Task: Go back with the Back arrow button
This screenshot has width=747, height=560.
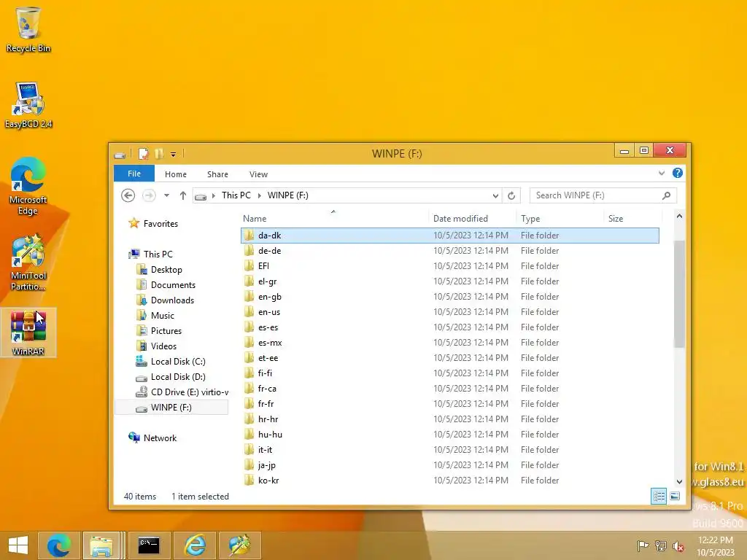Action: click(x=128, y=195)
